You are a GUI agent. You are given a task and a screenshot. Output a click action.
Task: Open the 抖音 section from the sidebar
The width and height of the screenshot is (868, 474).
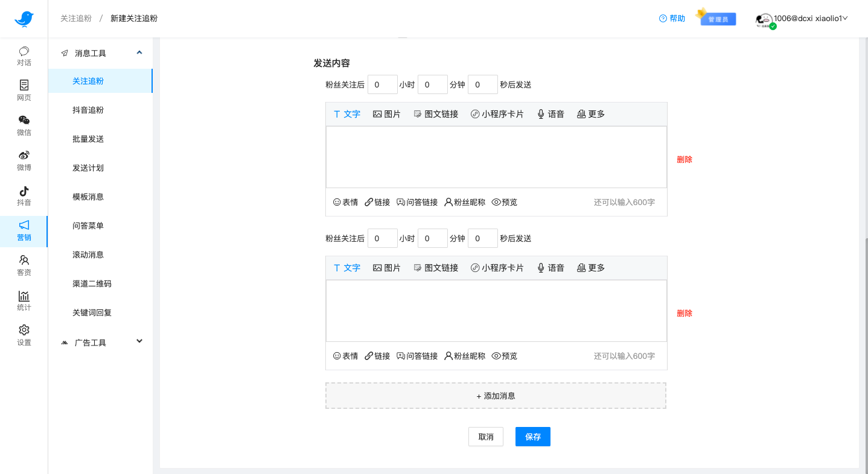coord(24,196)
